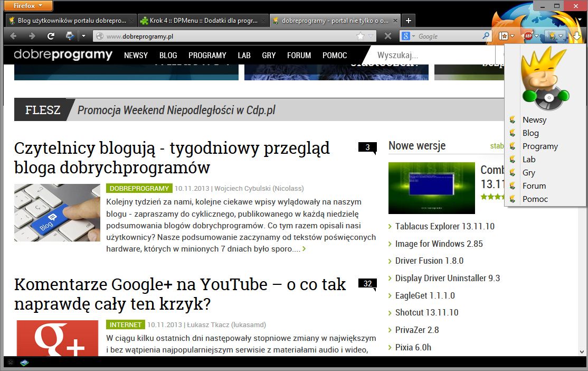Click the magnifier icon in the Google search box

tap(486, 36)
